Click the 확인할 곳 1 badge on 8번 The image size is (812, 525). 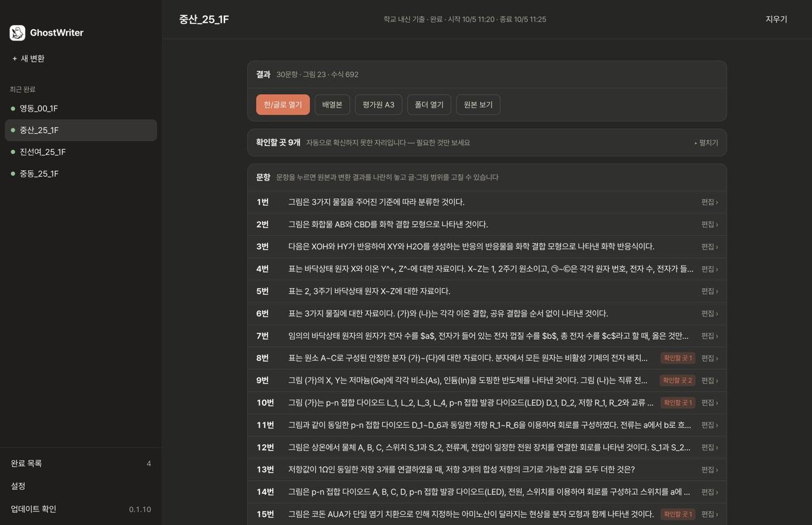(678, 358)
